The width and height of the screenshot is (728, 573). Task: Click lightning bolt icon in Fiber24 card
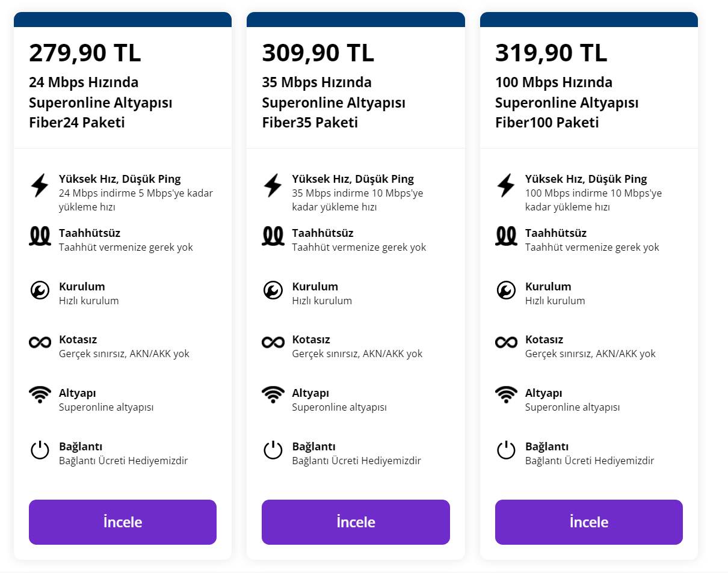click(40, 185)
